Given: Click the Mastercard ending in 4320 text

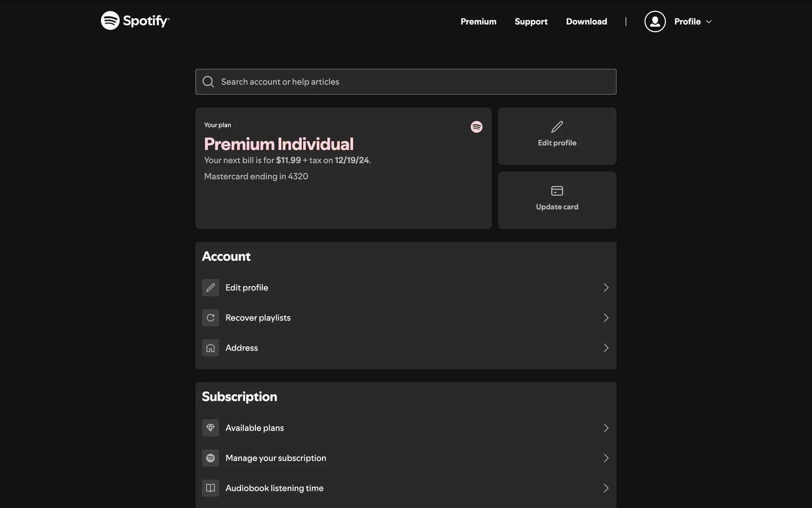Looking at the screenshot, I should [256, 177].
